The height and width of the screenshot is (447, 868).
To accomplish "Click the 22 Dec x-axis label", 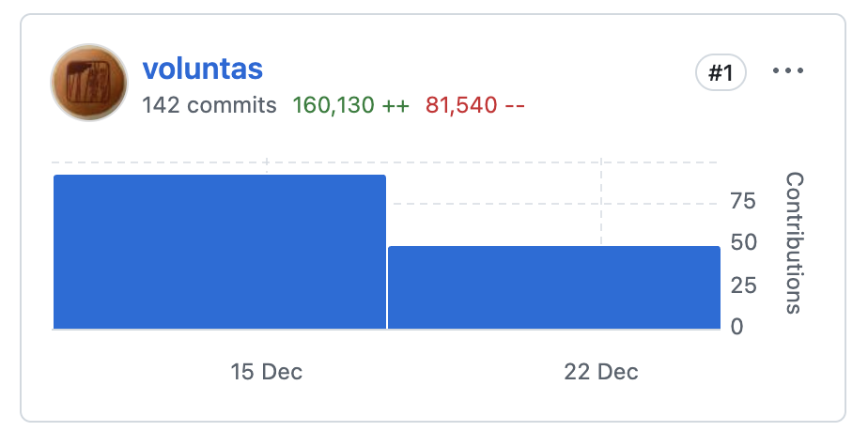I will [x=601, y=372].
